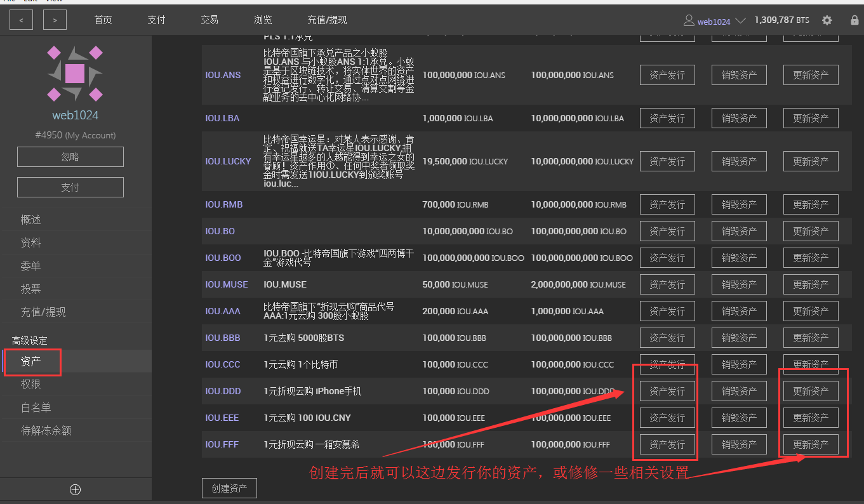Click the forward navigation arrow button
The image size is (864, 504).
click(x=55, y=20)
